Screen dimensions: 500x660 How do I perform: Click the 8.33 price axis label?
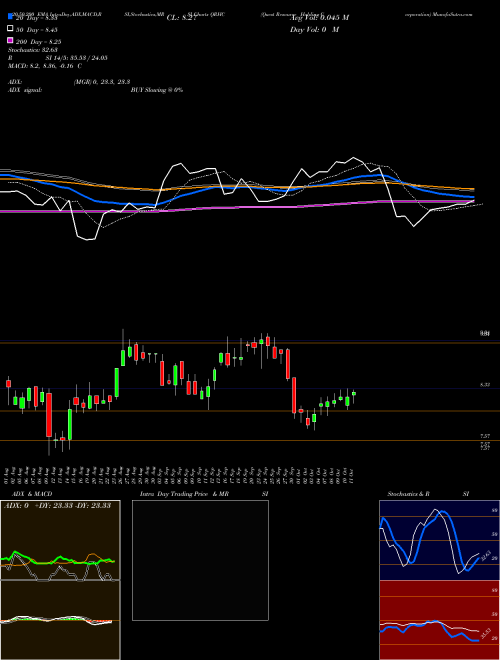[x=484, y=384]
